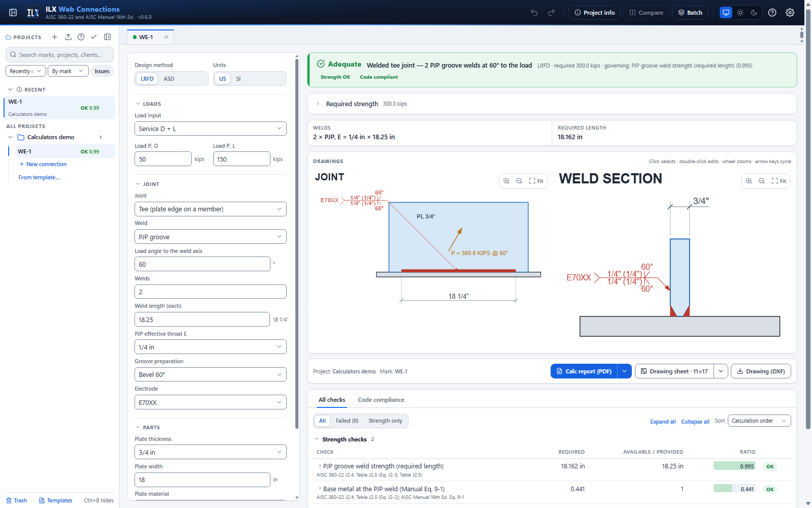Collapse the sidebar with the top-left panel icon

pyautogui.click(x=13, y=13)
